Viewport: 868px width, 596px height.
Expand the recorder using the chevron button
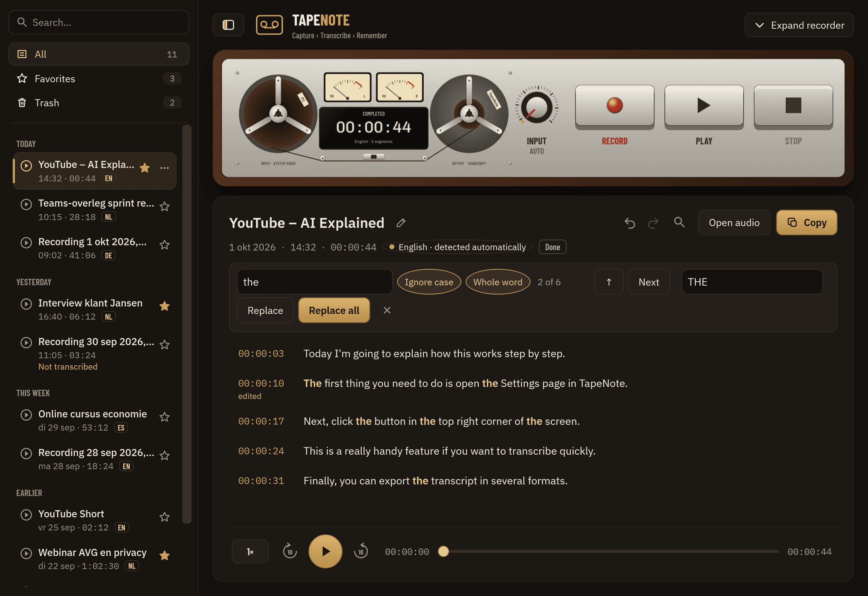[799, 25]
